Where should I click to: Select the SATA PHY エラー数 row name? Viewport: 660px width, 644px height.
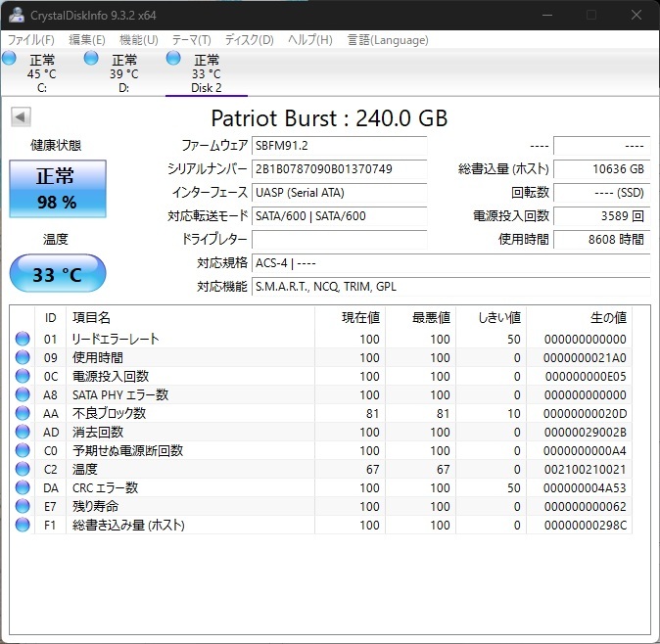pos(120,394)
